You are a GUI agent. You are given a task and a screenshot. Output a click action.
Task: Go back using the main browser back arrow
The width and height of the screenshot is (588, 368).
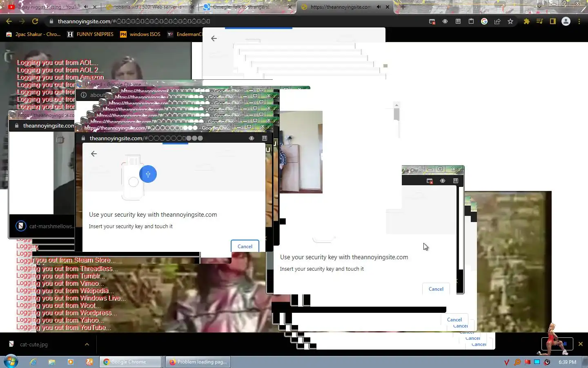click(9, 21)
